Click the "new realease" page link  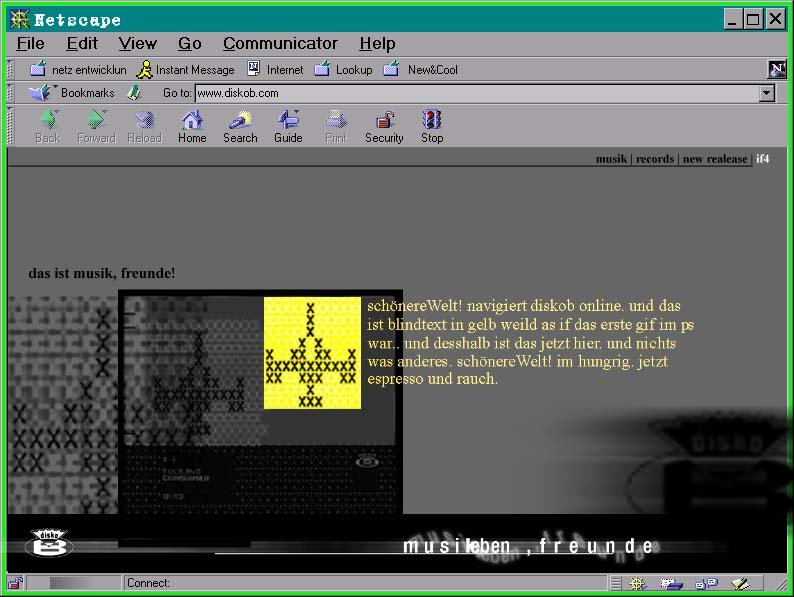point(714,159)
